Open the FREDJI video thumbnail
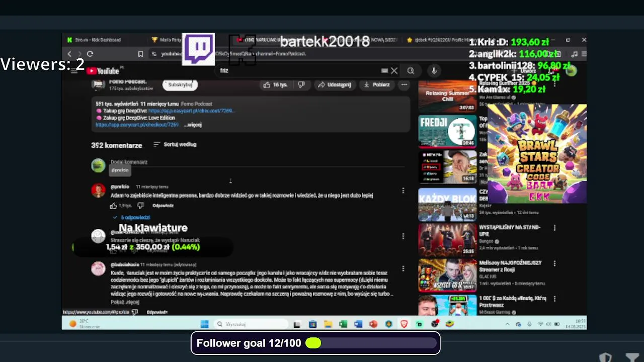Screen dimensions: 644x362 tap(447, 131)
